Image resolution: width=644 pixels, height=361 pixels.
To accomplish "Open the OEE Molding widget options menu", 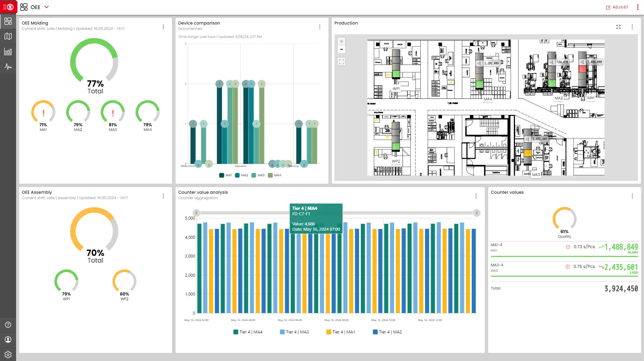I will pos(163,27).
